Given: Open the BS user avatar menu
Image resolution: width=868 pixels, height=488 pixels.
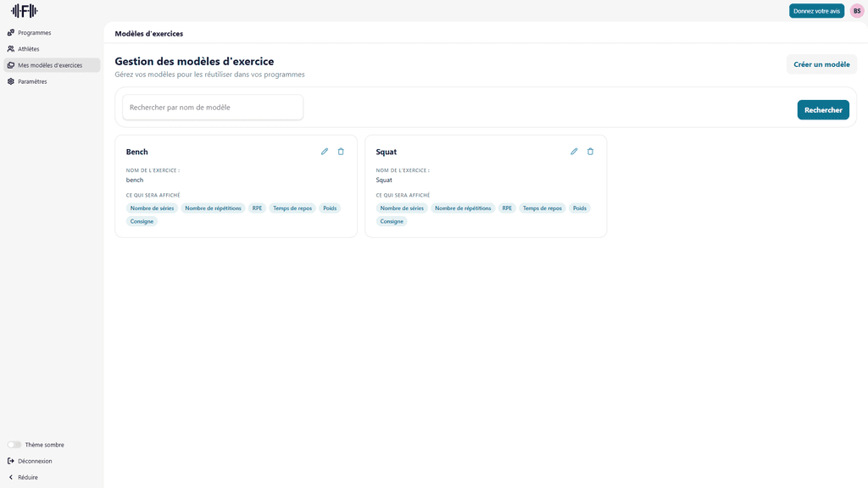Looking at the screenshot, I should (857, 11).
